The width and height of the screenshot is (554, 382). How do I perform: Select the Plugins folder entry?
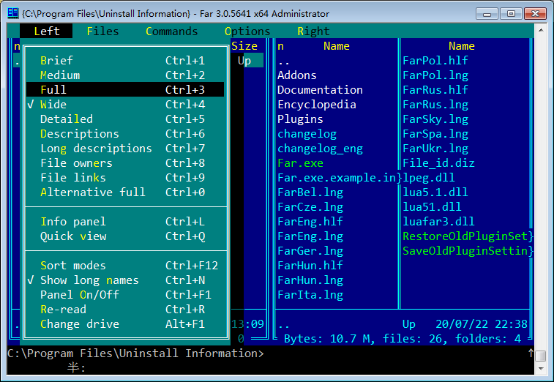click(x=300, y=119)
